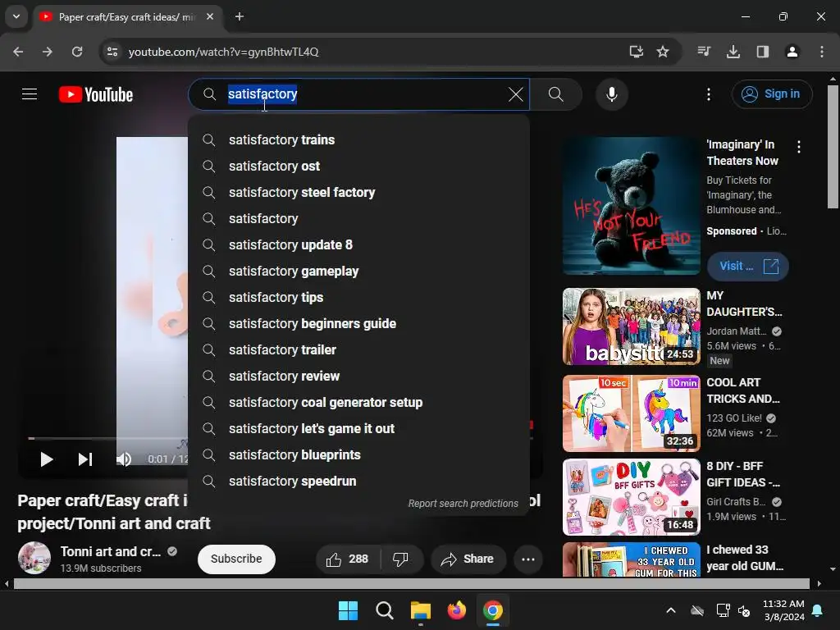840x630 pixels.
Task: Select suggestion satisfactory gameplay
Action: coord(358,271)
